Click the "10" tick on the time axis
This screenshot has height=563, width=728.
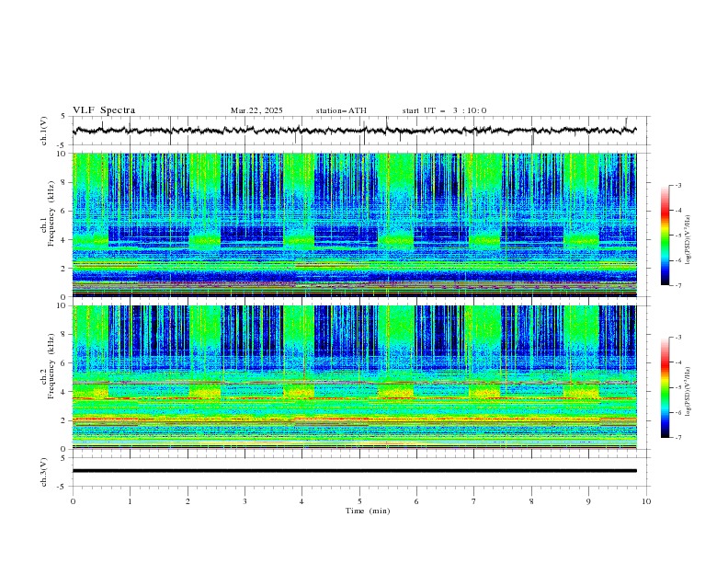click(x=646, y=501)
